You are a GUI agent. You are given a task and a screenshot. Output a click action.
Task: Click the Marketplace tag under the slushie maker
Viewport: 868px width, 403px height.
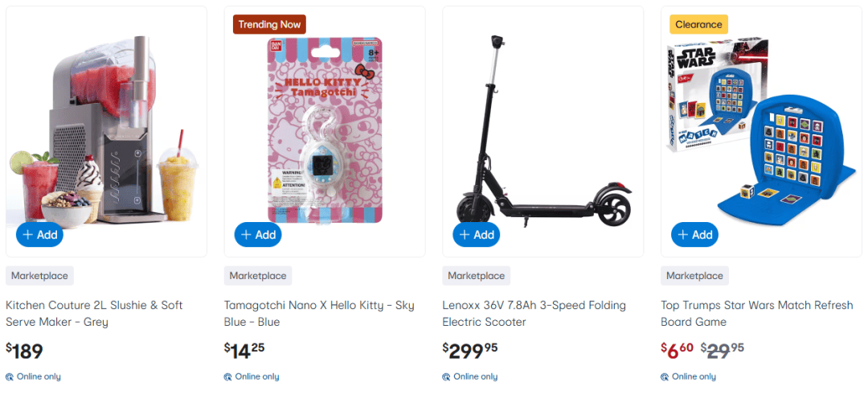point(39,276)
